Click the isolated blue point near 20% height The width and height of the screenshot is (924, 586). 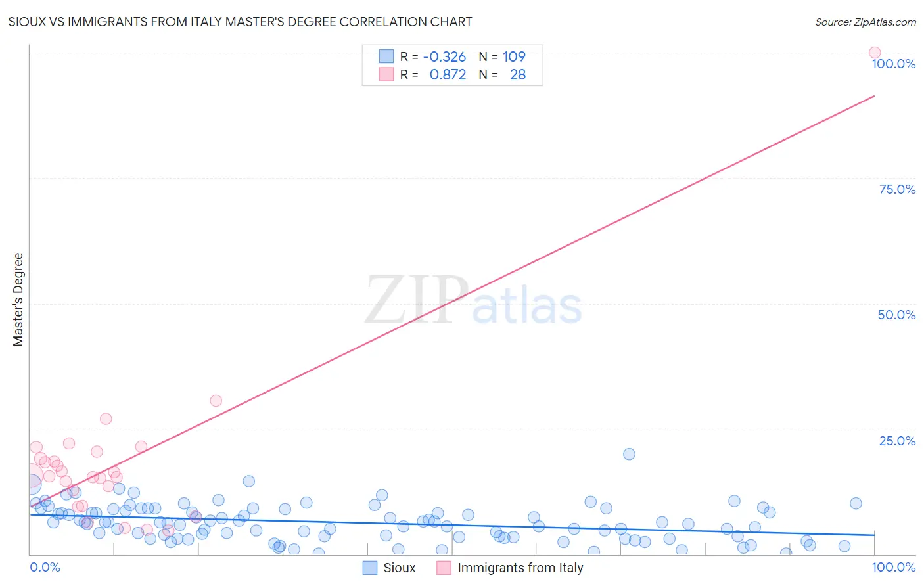tap(629, 454)
